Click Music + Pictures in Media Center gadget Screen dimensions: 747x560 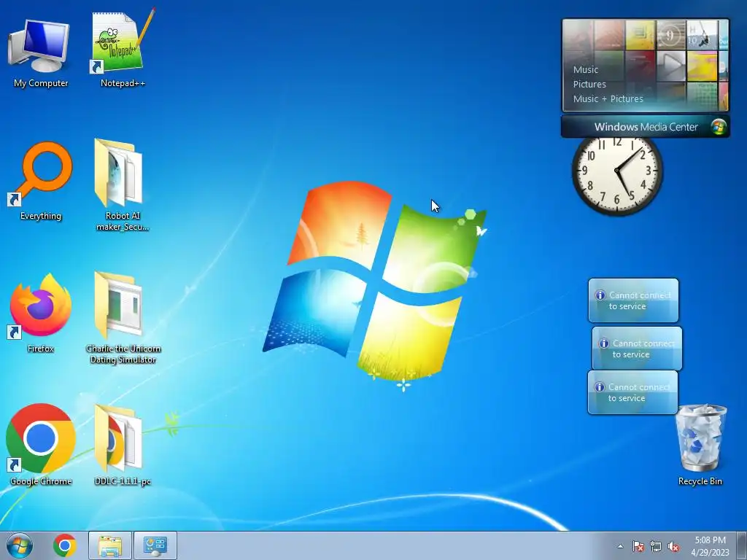click(608, 99)
